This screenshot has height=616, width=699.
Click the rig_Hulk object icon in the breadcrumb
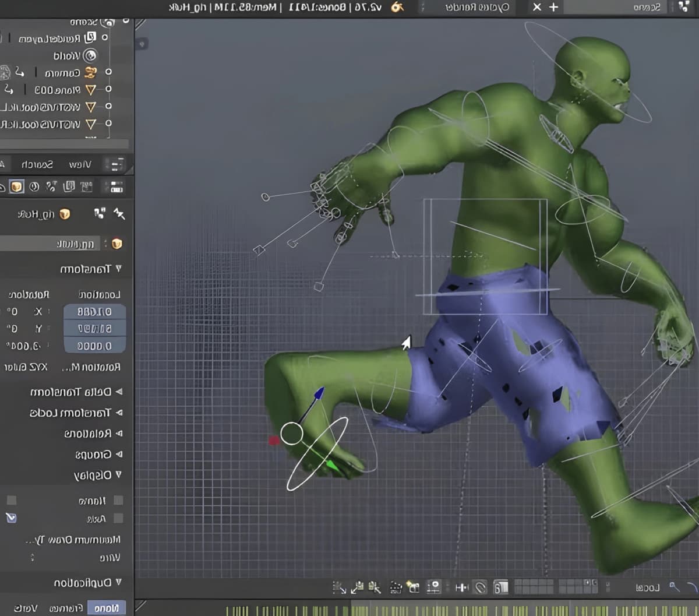coord(65,214)
